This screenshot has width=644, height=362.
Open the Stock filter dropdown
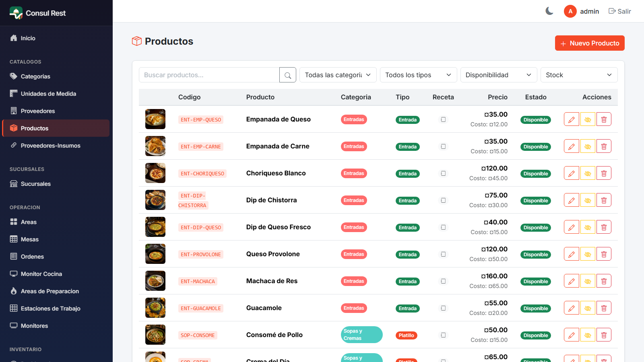coord(579,75)
